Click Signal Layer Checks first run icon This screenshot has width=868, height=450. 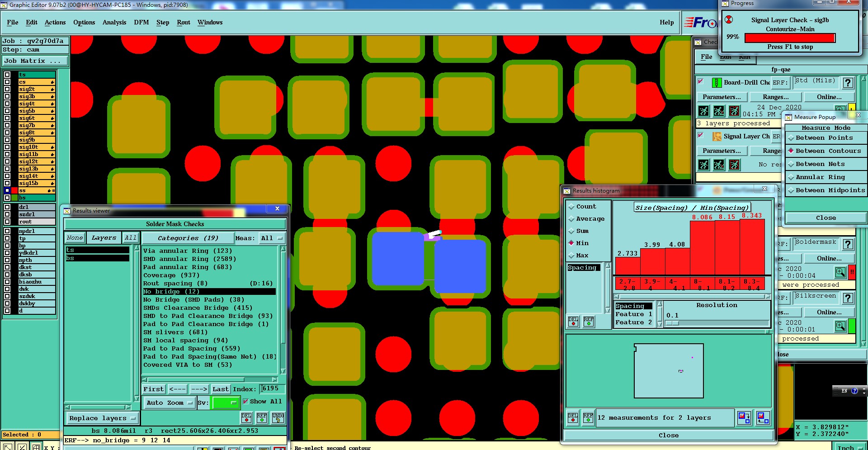click(703, 165)
